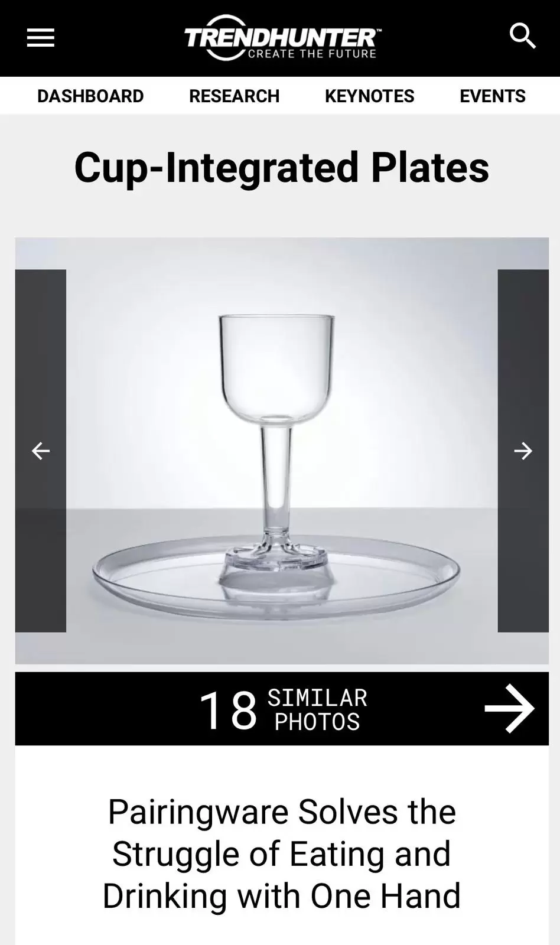The height and width of the screenshot is (945, 560).
Task: Click the dark left carousel strip
Action: [40, 451]
